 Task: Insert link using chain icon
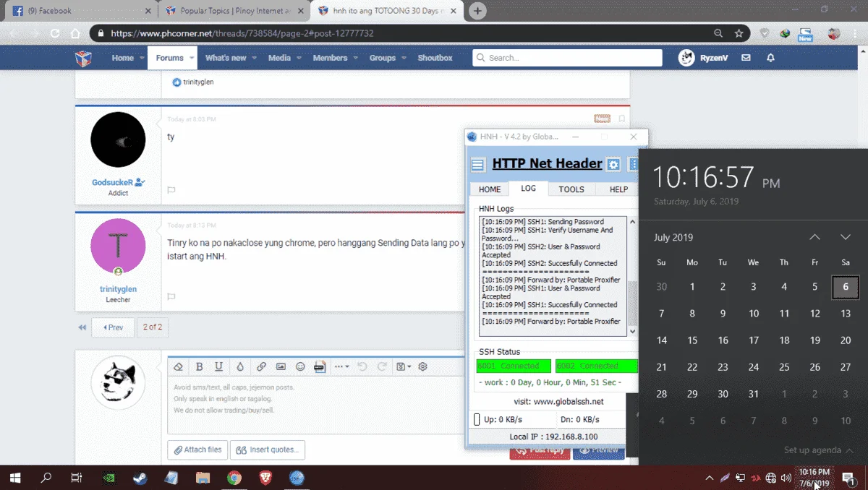pos(261,366)
